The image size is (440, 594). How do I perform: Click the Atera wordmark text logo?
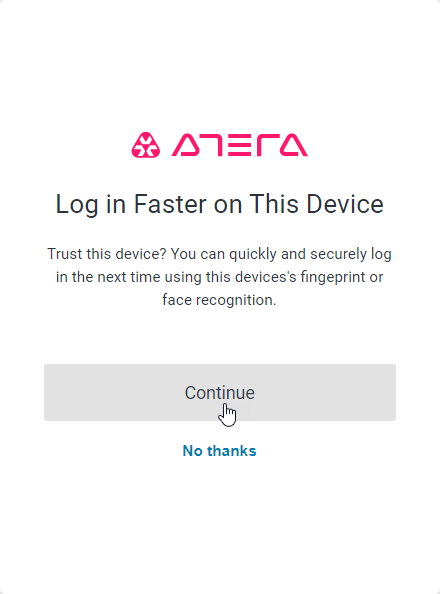pyautogui.click(x=240, y=145)
